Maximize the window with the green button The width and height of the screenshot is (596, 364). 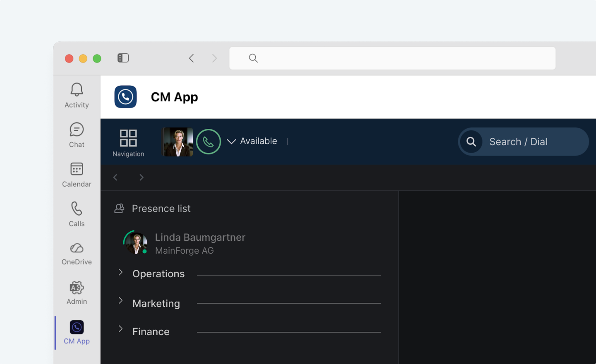click(x=97, y=58)
